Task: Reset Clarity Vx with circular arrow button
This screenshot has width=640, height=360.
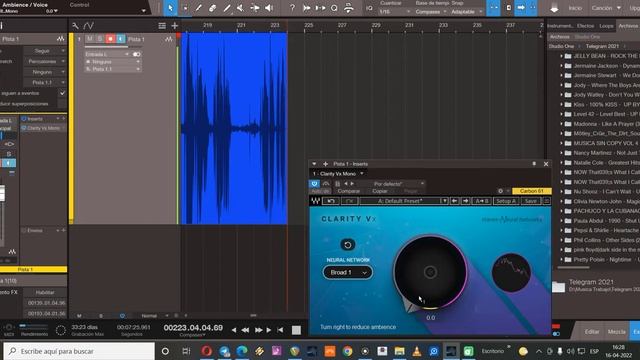Action: click(x=348, y=245)
